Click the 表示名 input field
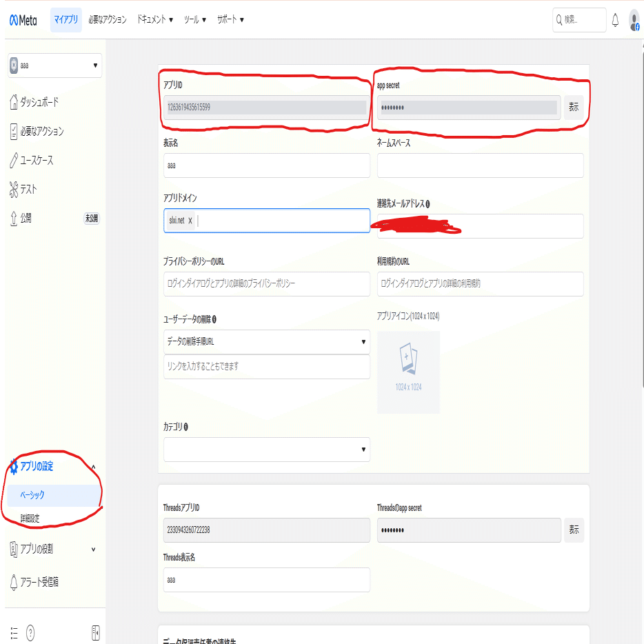This screenshot has height=644, width=644. coord(267,165)
